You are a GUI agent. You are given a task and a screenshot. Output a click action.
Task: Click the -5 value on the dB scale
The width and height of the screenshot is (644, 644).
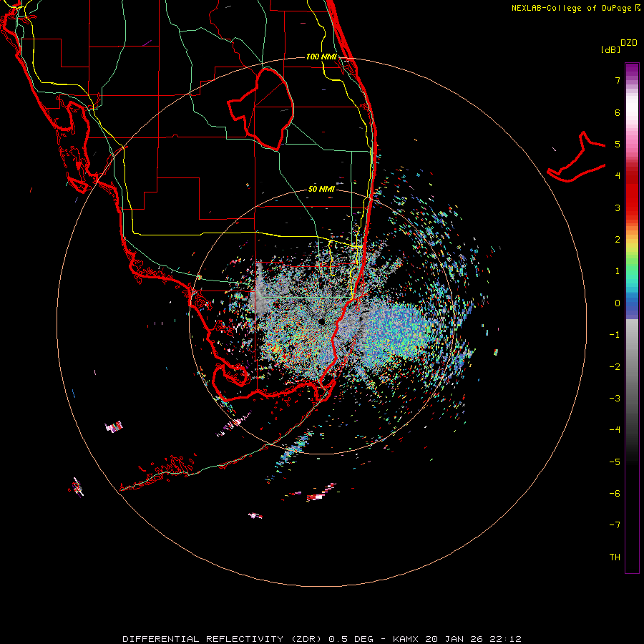pyautogui.click(x=615, y=462)
